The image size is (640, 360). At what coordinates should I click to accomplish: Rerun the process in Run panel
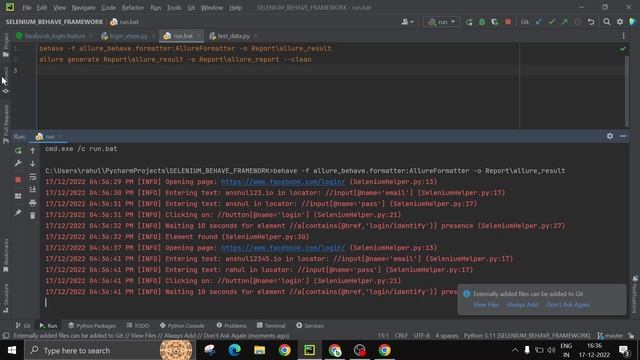click(18, 151)
